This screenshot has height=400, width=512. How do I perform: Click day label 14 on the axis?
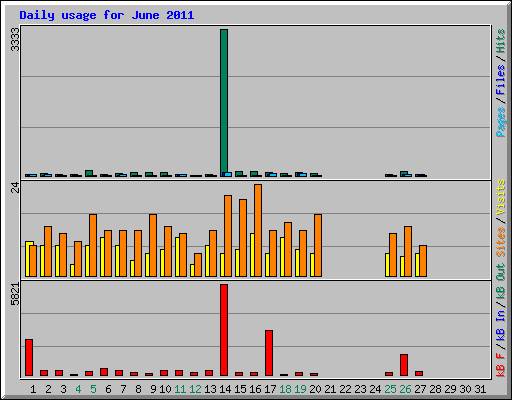(x=225, y=389)
